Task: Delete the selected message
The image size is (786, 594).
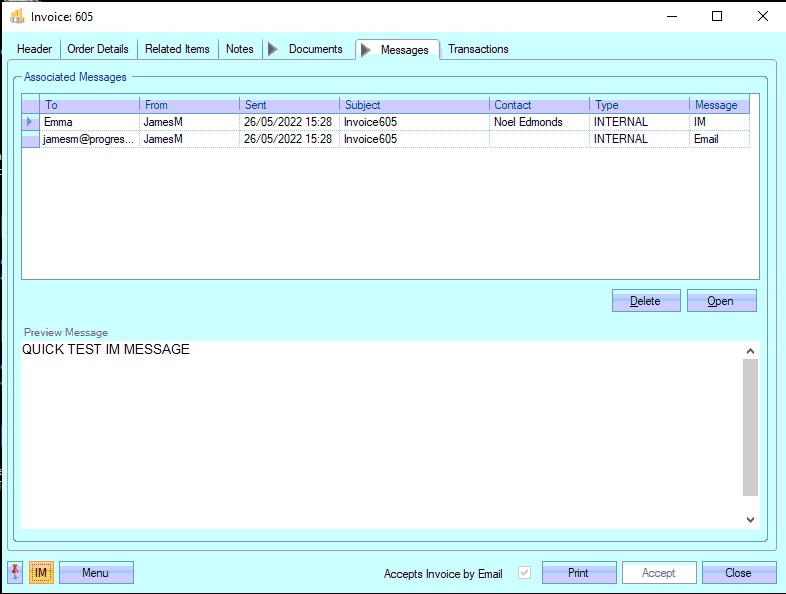Action: (x=645, y=301)
